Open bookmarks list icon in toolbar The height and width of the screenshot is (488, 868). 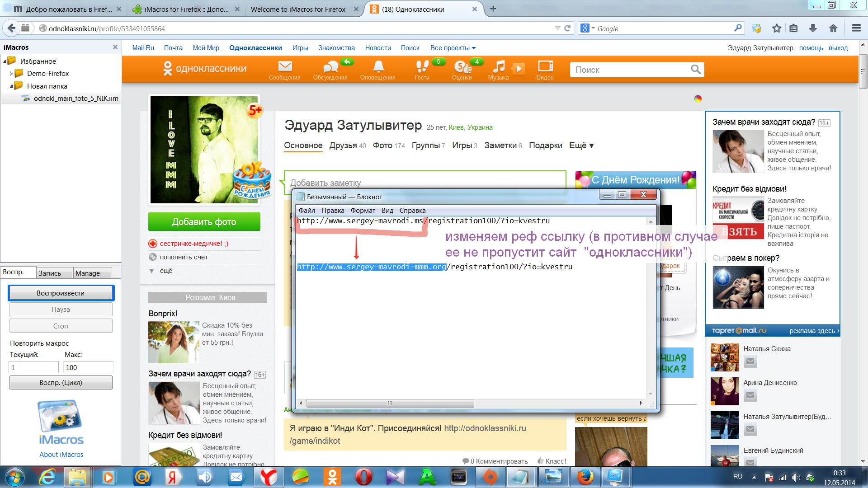[x=793, y=28]
